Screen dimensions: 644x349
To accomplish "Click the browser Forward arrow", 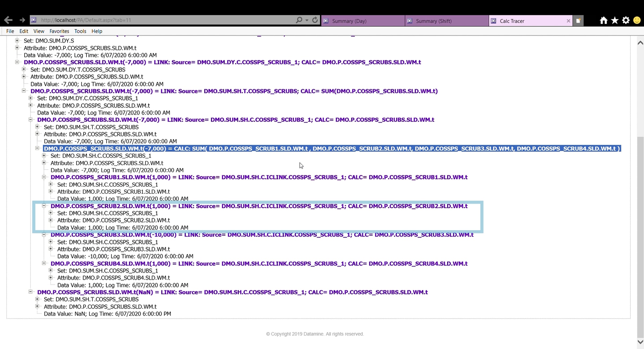I will click(22, 20).
